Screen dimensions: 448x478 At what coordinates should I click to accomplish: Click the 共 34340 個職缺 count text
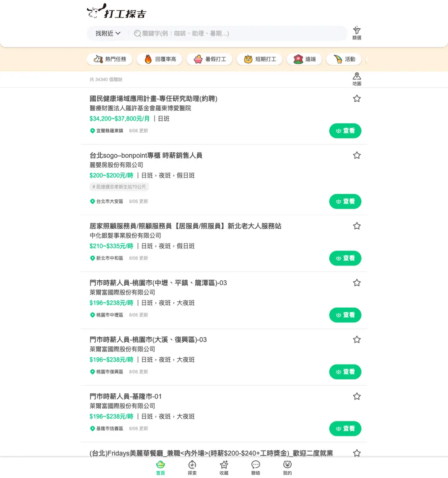[x=106, y=79]
